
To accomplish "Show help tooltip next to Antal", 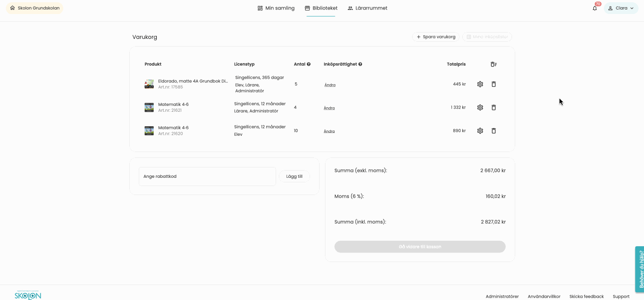I will [x=309, y=64].
